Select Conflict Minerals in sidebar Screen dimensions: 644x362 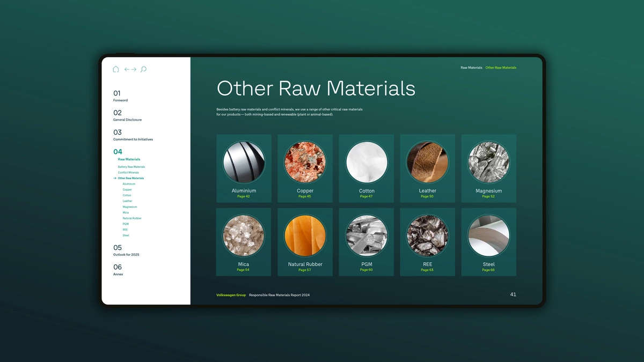click(x=128, y=173)
